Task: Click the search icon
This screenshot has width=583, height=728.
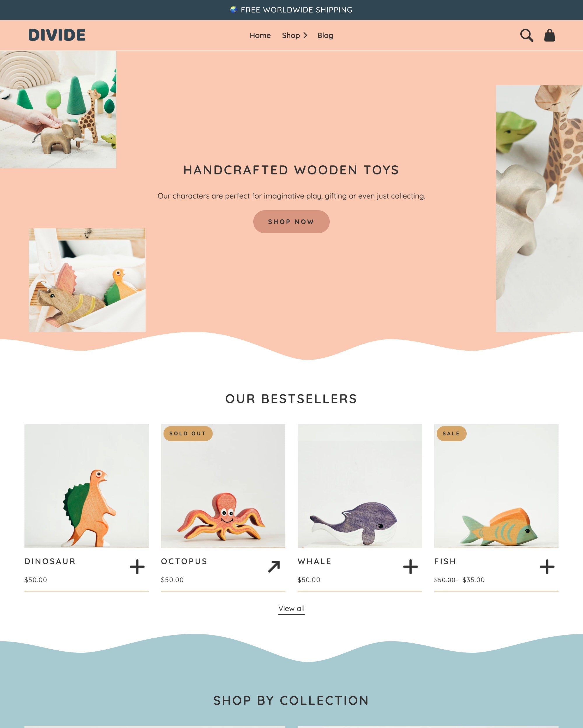Action: (x=526, y=35)
